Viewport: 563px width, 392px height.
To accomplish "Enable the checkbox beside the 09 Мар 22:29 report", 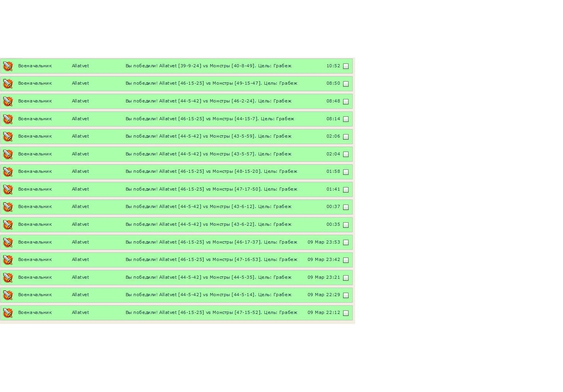I will coord(346,295).
